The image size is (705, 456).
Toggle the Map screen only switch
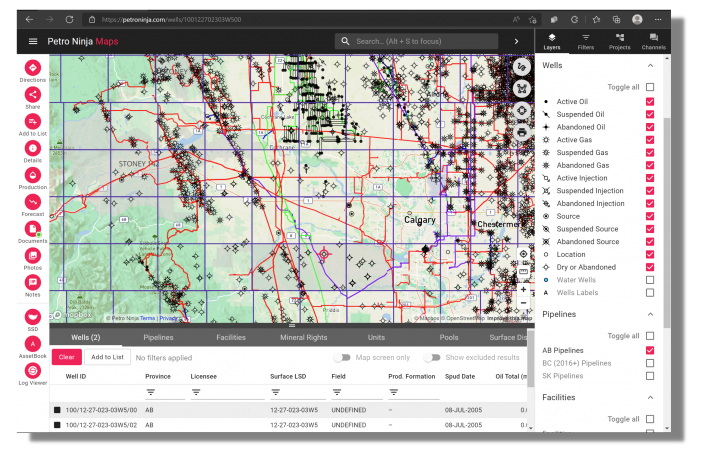click(x=343, y=357)
